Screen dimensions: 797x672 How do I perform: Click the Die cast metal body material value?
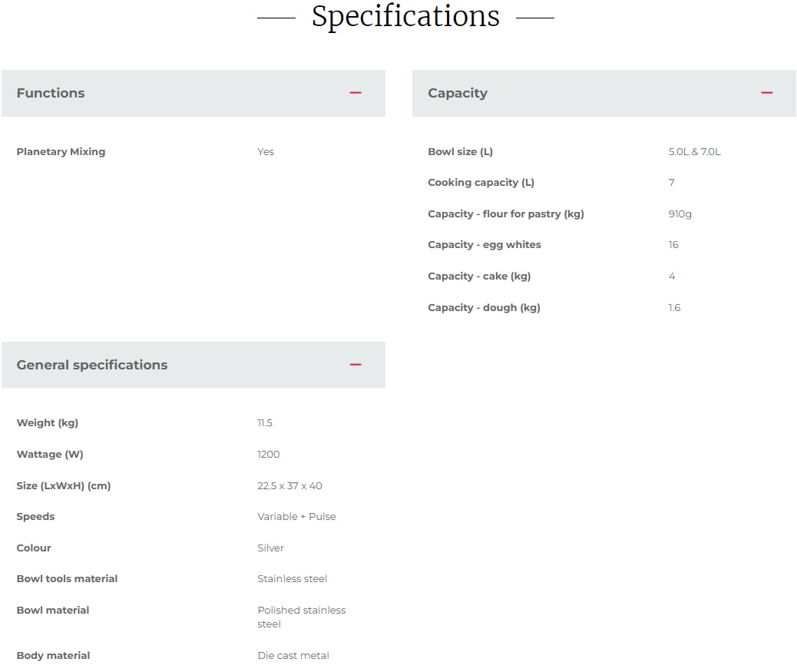coord(293,656)
